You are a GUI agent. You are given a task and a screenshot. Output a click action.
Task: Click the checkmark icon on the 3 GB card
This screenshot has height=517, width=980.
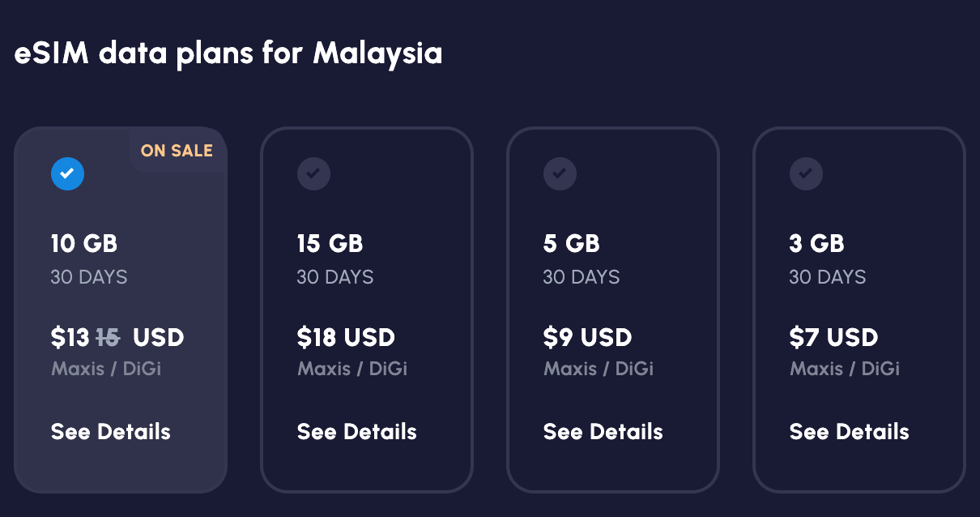(x=806, y=173)
